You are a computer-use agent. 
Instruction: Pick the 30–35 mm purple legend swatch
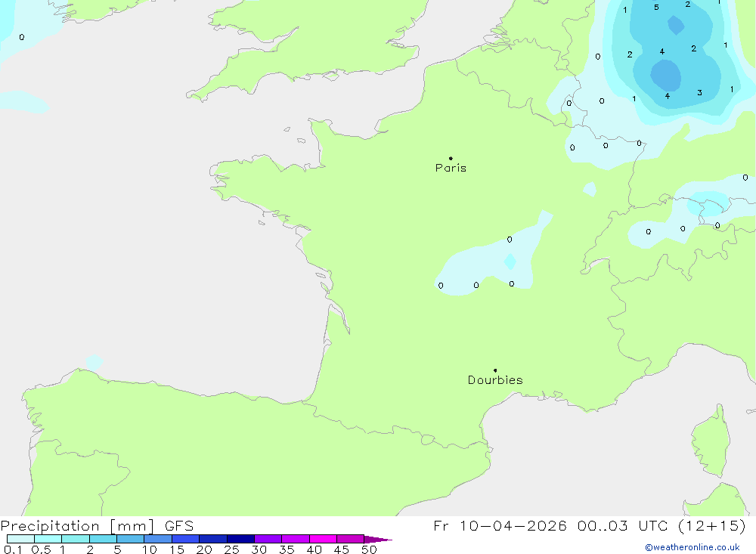(x=268, y=539)
